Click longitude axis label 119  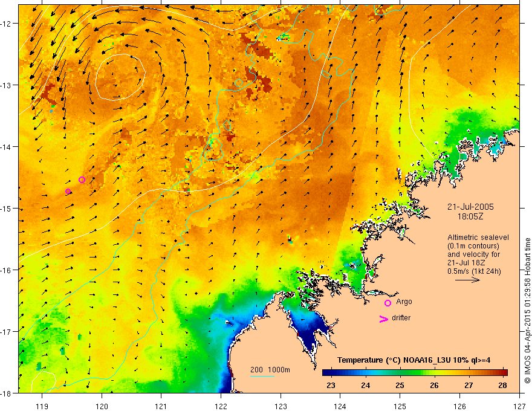[42, 406]
